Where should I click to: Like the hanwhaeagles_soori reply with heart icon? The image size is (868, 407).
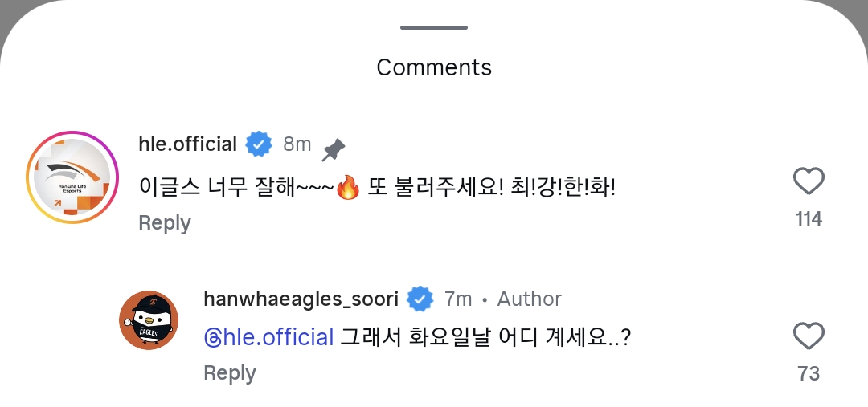(x=809, y=336)
